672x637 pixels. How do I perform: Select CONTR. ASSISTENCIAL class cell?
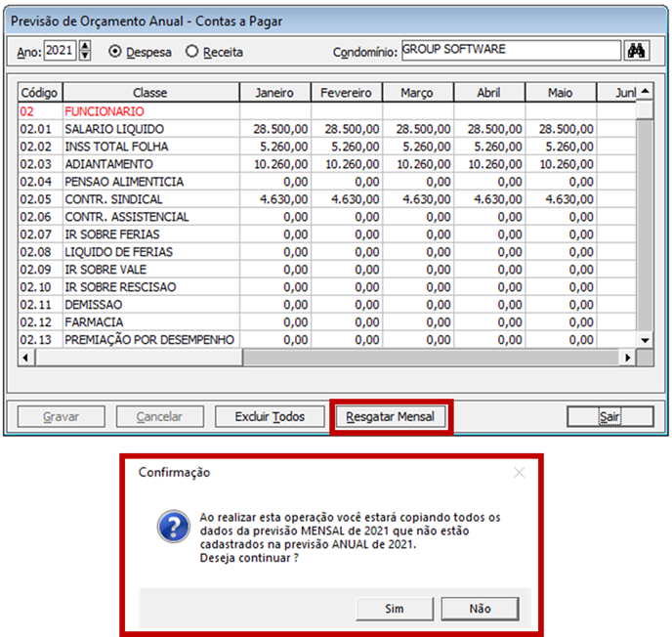point(150,217)
